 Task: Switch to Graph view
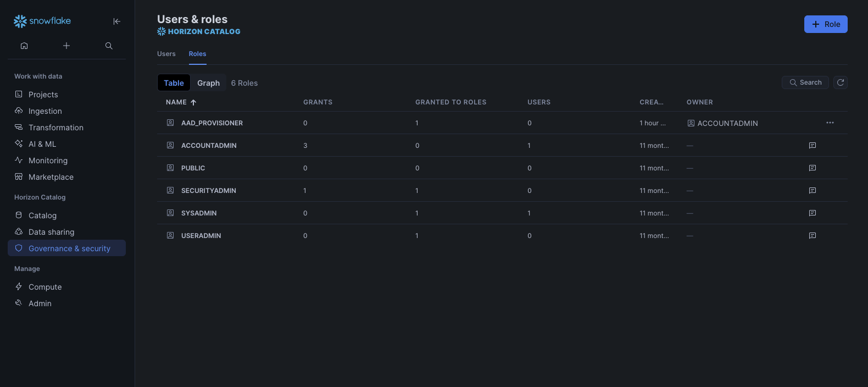point(208,83)
